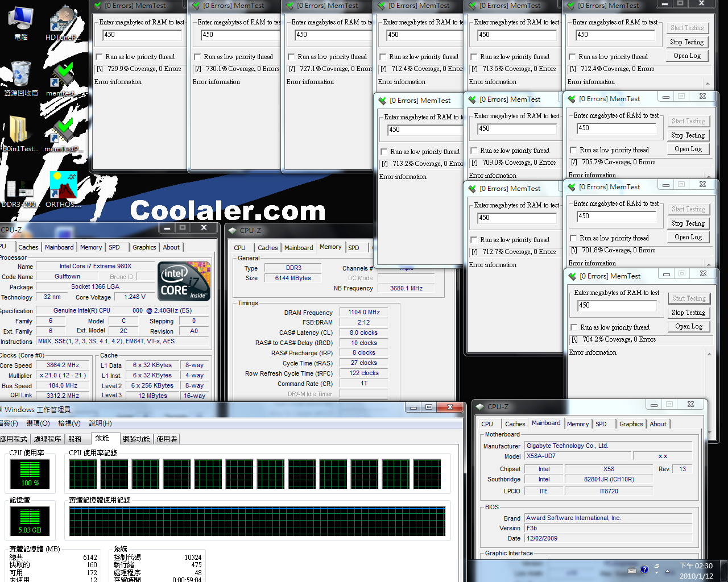The image size is (728, 582).
Task: Click title icon of MemTest window at 705.7% coverage
Action: 572,99
